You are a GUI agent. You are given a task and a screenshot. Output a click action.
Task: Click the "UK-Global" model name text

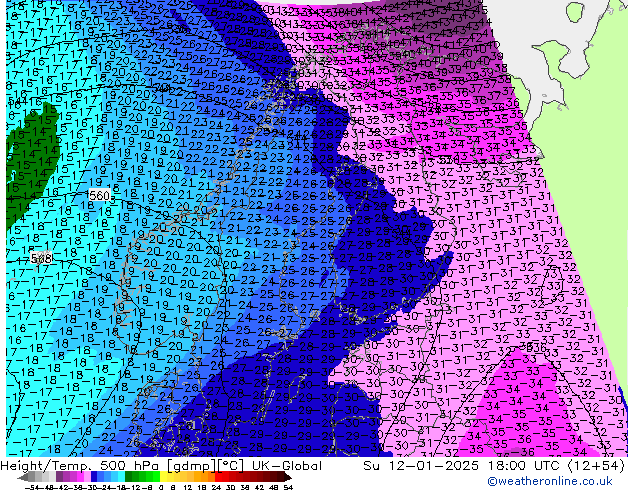click(287, 466)
